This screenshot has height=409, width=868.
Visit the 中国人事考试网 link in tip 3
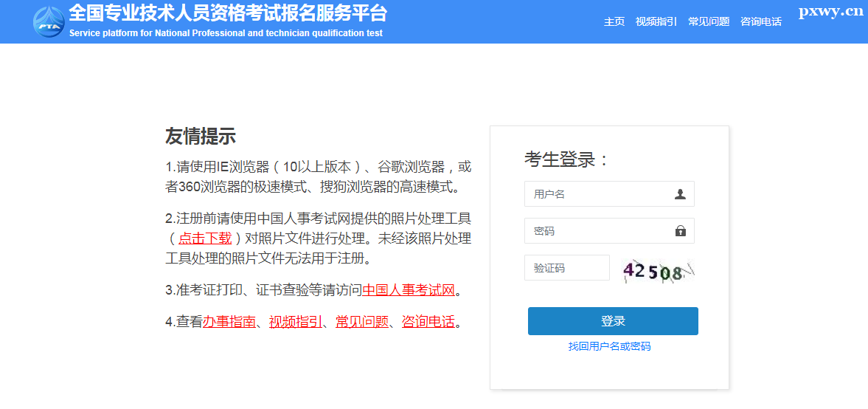pos(409,289)
